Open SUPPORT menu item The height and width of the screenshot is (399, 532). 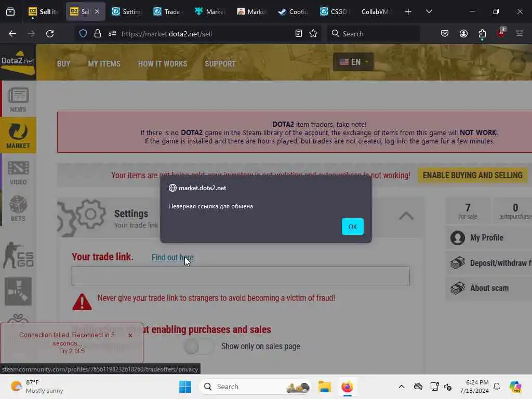[220, 64]
